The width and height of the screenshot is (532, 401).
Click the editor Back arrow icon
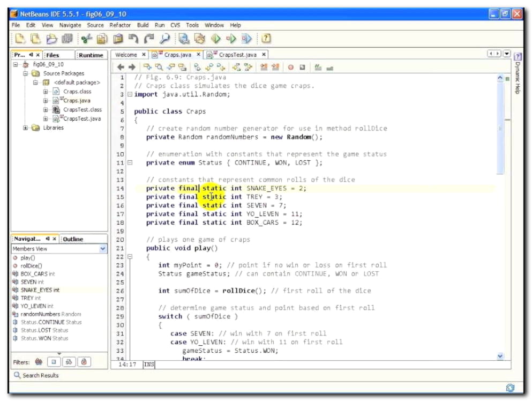point(121,67)
